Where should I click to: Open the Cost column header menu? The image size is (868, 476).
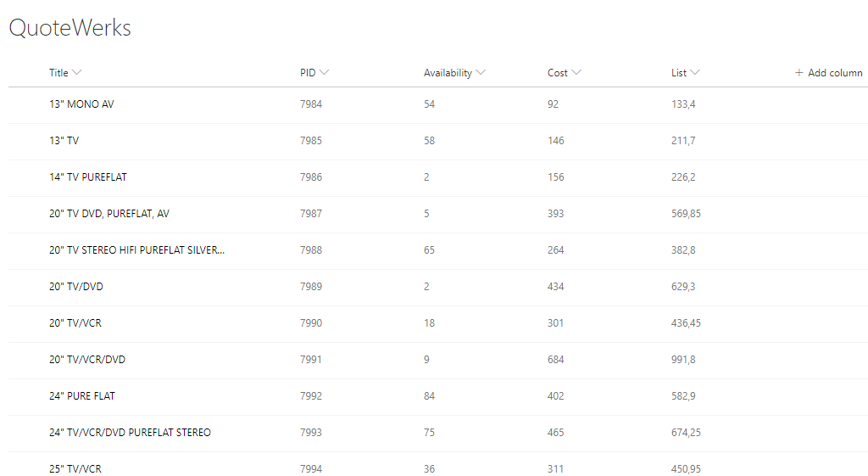pyautogui.click(x=577, y=73)
